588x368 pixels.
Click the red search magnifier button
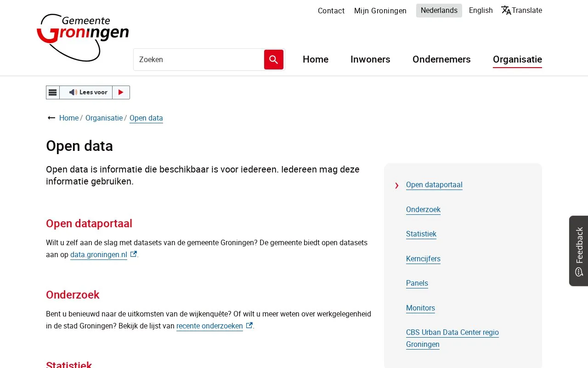pyautogui.click(x=274, y=59)
